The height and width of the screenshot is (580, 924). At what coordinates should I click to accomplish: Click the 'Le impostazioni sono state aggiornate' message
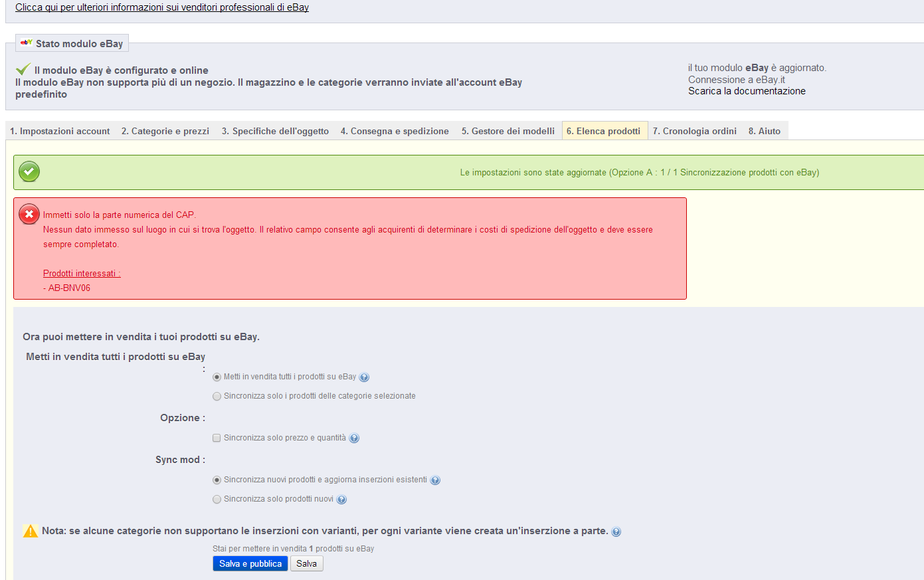pos(640,172)
